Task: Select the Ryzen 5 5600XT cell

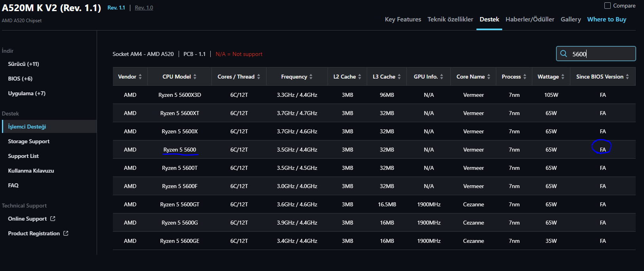Action: point(180,113)
